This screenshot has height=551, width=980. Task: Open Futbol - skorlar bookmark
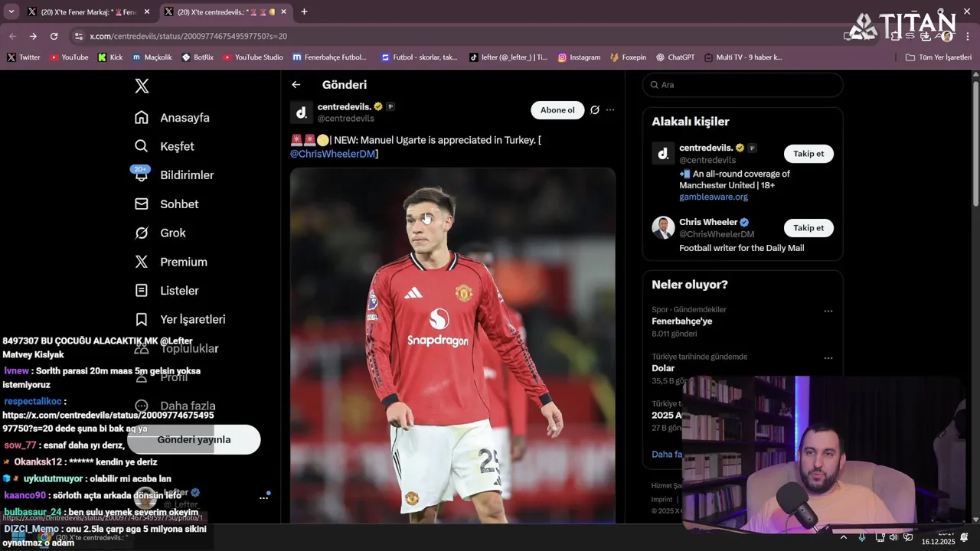[x=418, y=57]
